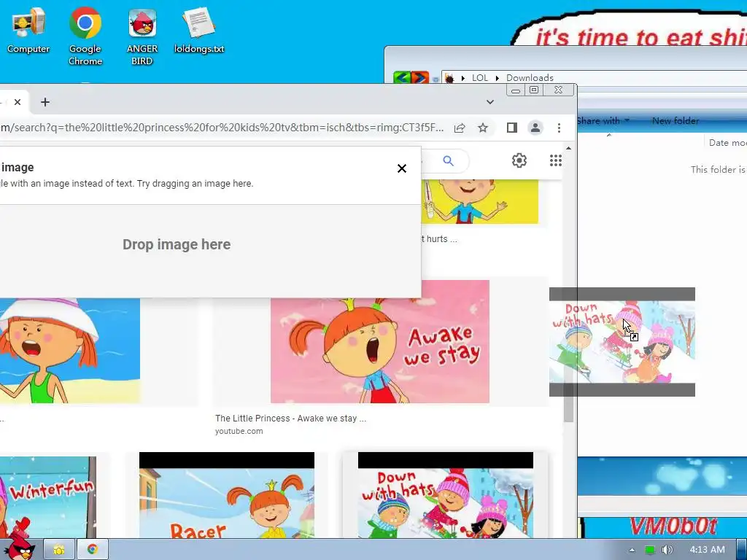Image resolution: width=747 pixels, height=560 pixels.
Task: Share this page via the share icon
Action: [460, 128]
